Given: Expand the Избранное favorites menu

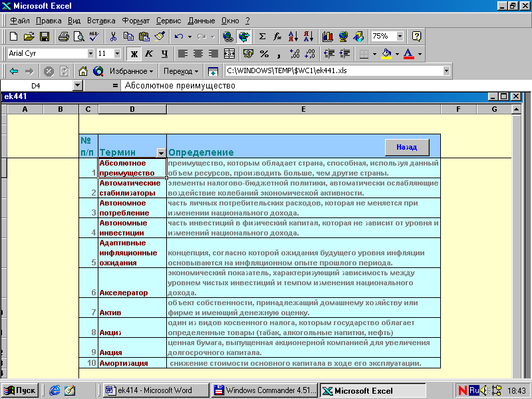Looking at the screenshot, I should pos(131,71).
